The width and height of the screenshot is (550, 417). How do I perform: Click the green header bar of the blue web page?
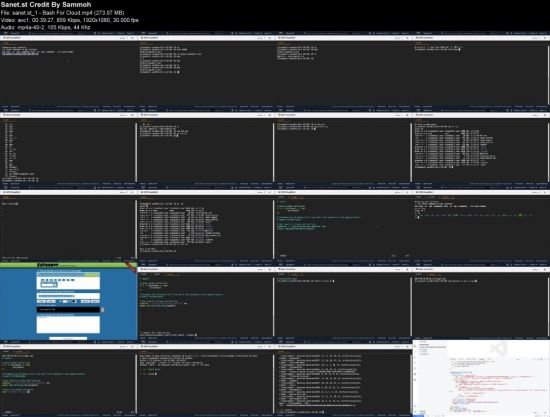tap(69, 265)
